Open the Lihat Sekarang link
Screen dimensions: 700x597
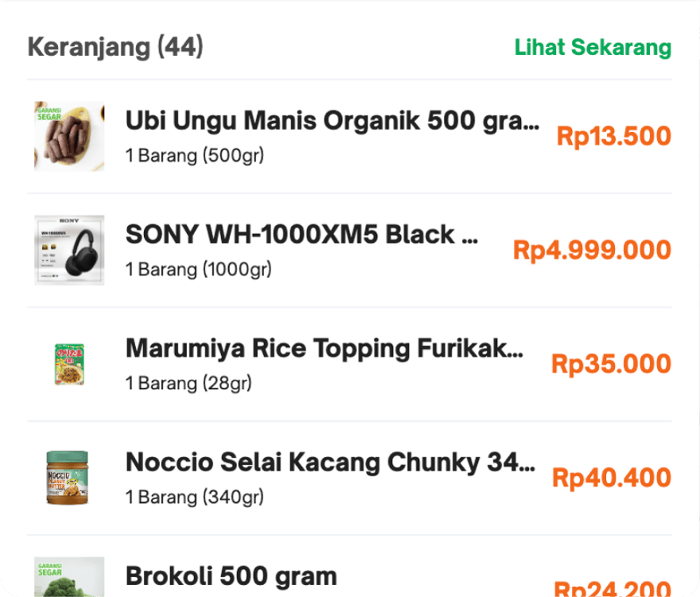point(593,48)
